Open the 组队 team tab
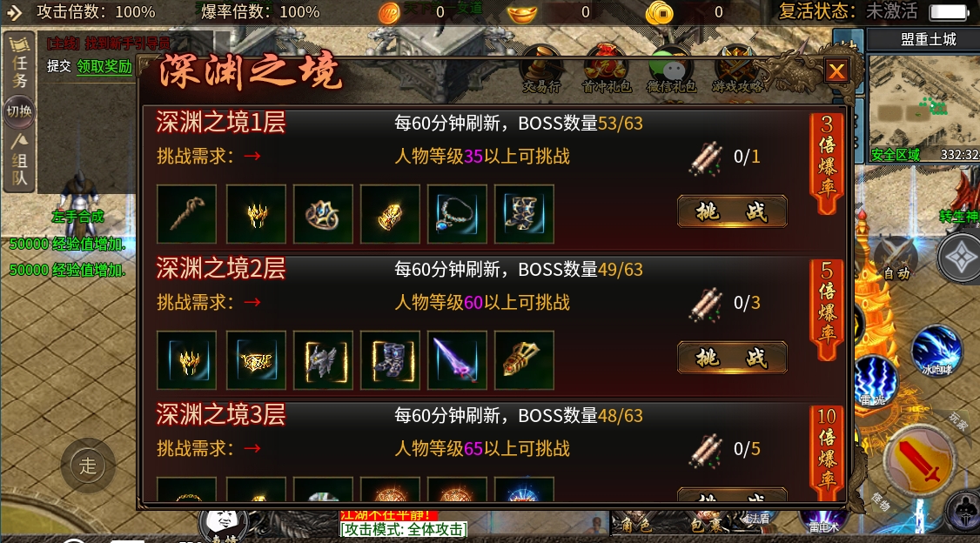The width and height of the screenshot is (980, 543). (19, 161)
